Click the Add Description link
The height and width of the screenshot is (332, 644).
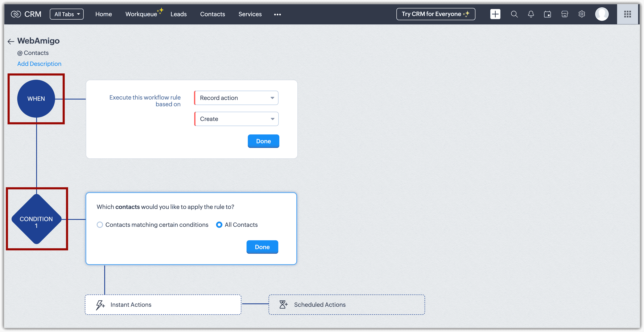click(x=39, y=64)
